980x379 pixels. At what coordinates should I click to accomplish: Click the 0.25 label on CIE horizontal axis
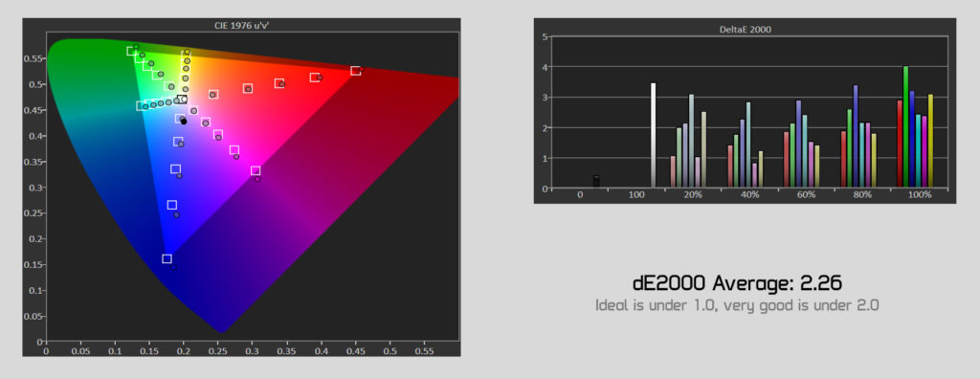(x=218, y=351)
